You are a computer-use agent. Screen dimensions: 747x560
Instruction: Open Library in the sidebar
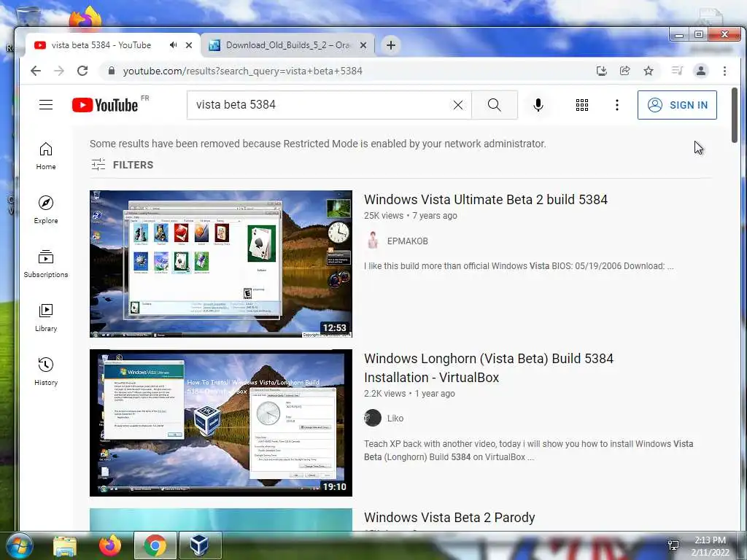tap(46, 318)
